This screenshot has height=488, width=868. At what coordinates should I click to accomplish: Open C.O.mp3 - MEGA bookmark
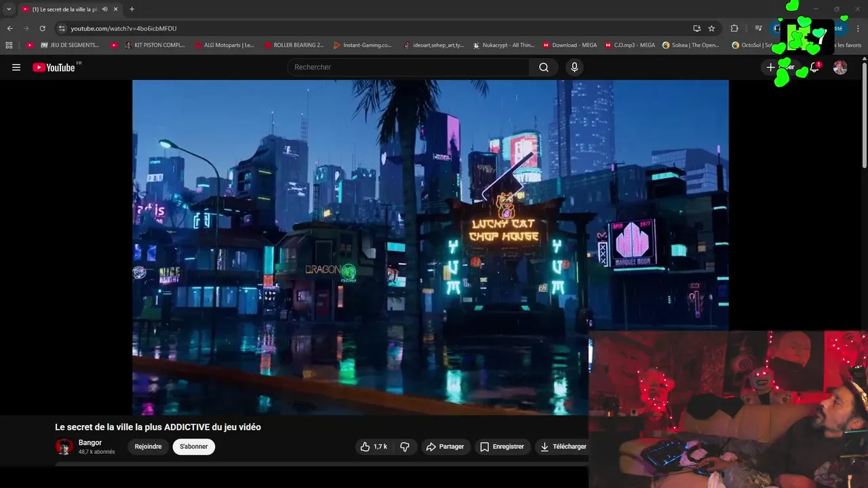coord(629,45)
